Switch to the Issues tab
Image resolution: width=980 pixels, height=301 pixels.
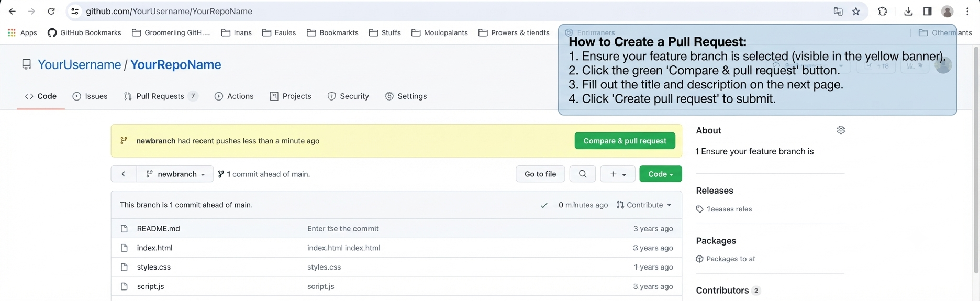[x=90, y=96]
